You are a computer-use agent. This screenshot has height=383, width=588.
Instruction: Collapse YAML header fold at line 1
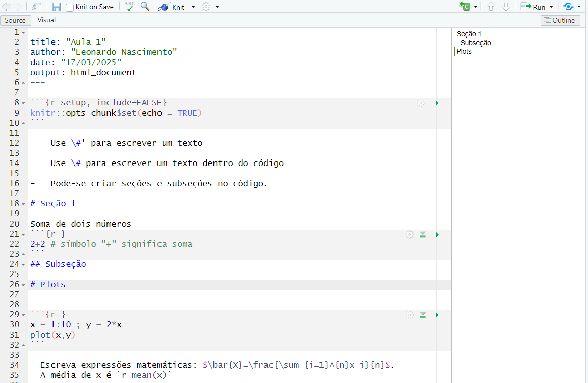pos(23,33)
